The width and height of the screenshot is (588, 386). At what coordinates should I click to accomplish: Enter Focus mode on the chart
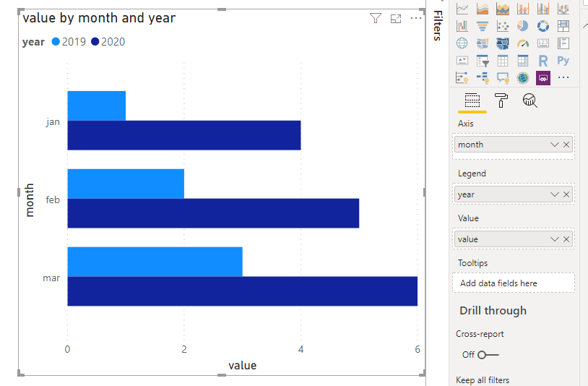pyautogui.click(x=396, y=18)
